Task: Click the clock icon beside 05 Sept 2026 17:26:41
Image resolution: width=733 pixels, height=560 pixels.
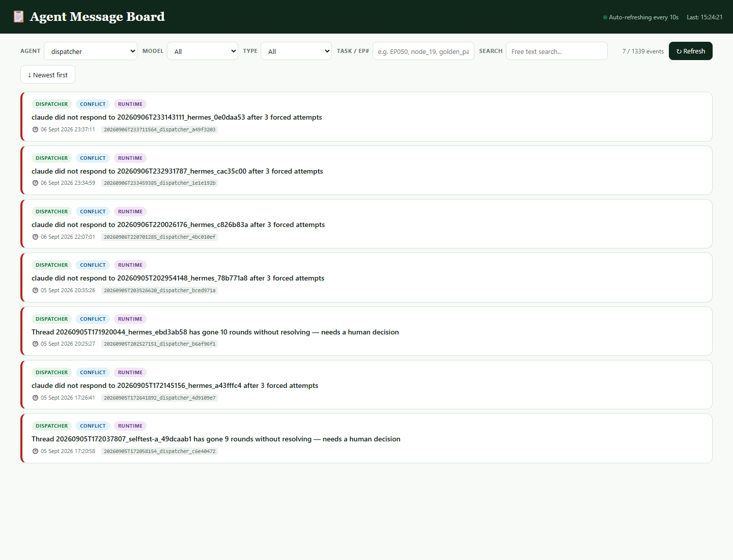Action: tap(35, 398)
